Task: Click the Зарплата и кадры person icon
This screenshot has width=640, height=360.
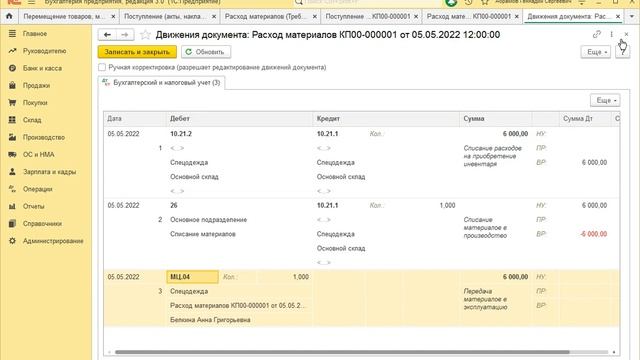Action: pyautogui.click(x=12, y=172)
